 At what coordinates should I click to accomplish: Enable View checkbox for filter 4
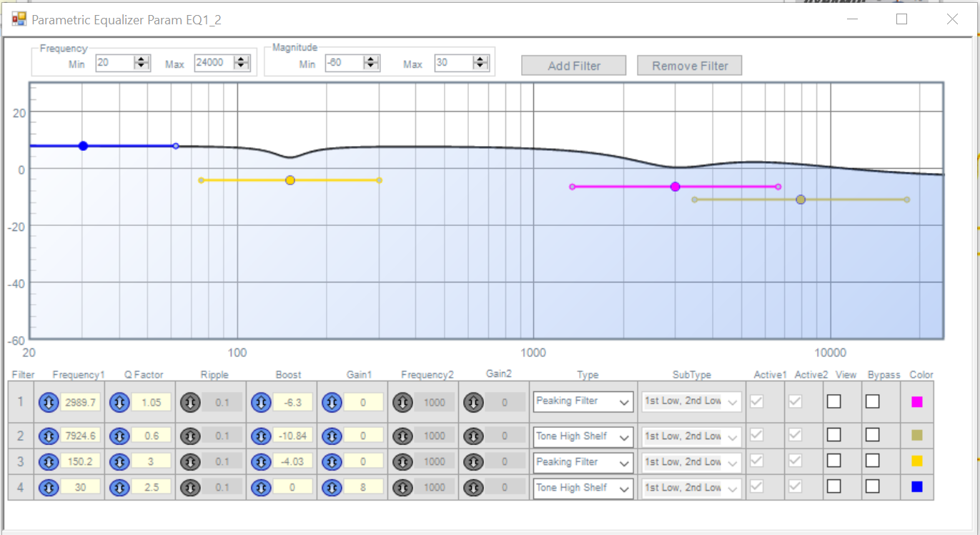tap(834, 487)
